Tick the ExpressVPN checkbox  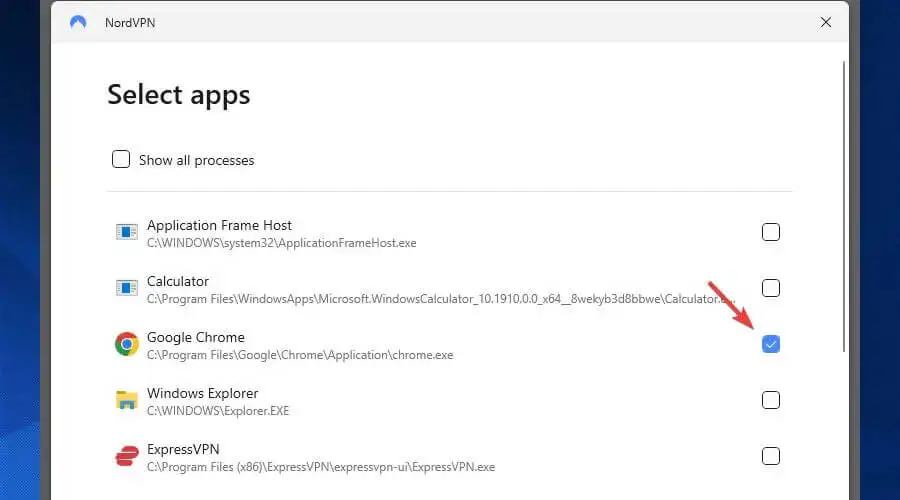771,456
